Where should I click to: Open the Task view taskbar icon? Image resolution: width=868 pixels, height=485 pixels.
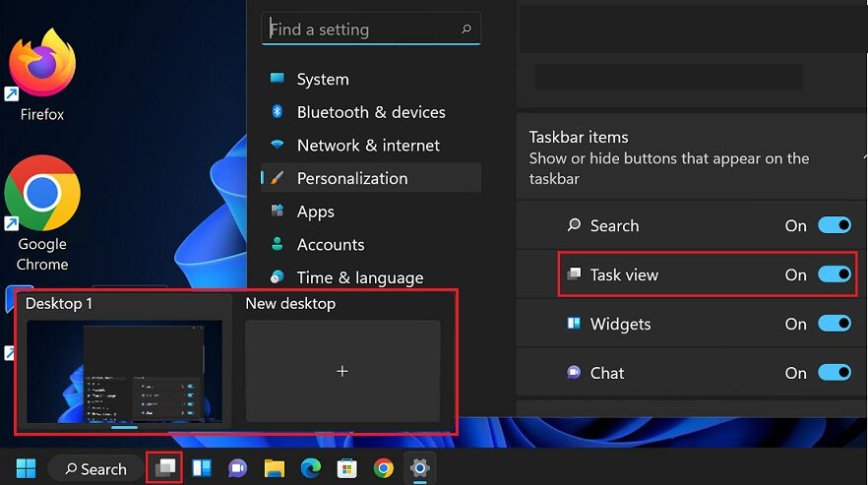coord(163,467)
